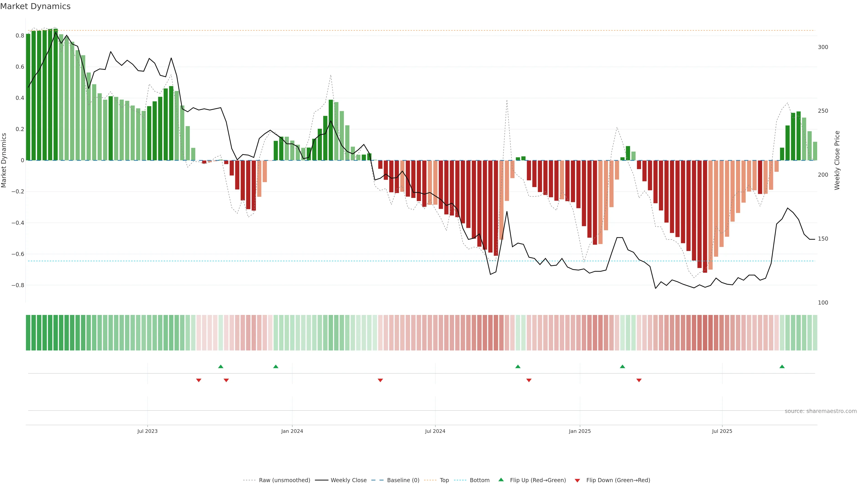Click the flip-up marker before Jan 2024
Viewport: 868px width, 488px height.
pos(276,366)
